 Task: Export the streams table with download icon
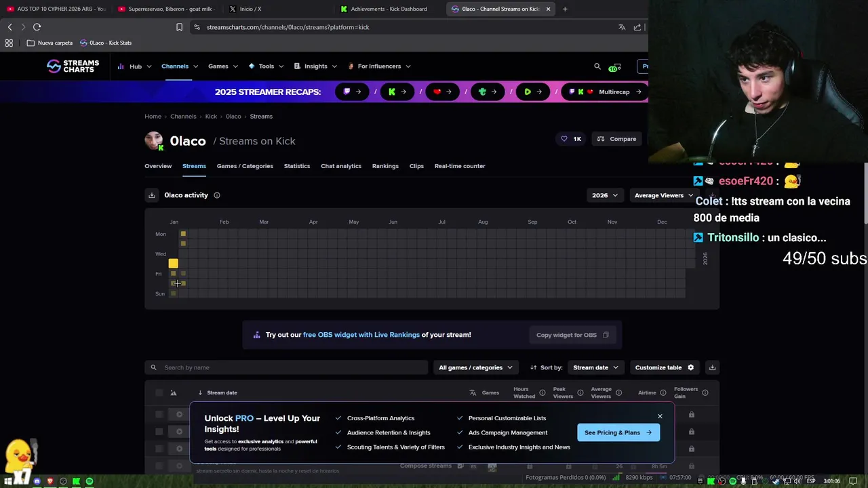click(x=712, y=367)
